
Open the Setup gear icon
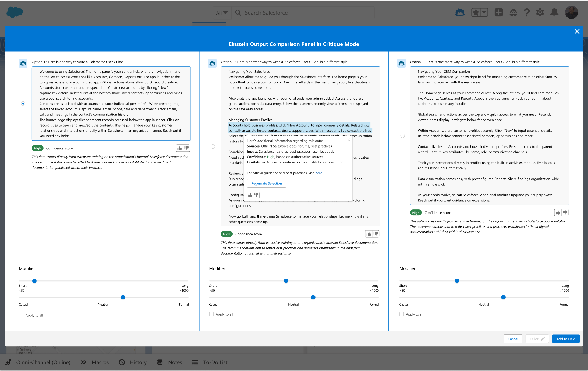coord(540,13)
